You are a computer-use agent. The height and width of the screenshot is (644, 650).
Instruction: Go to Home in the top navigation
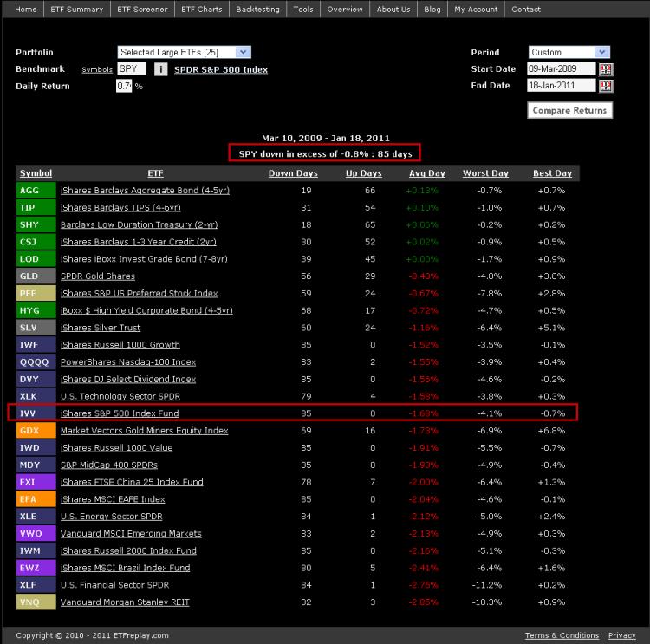tap(26, 10)
